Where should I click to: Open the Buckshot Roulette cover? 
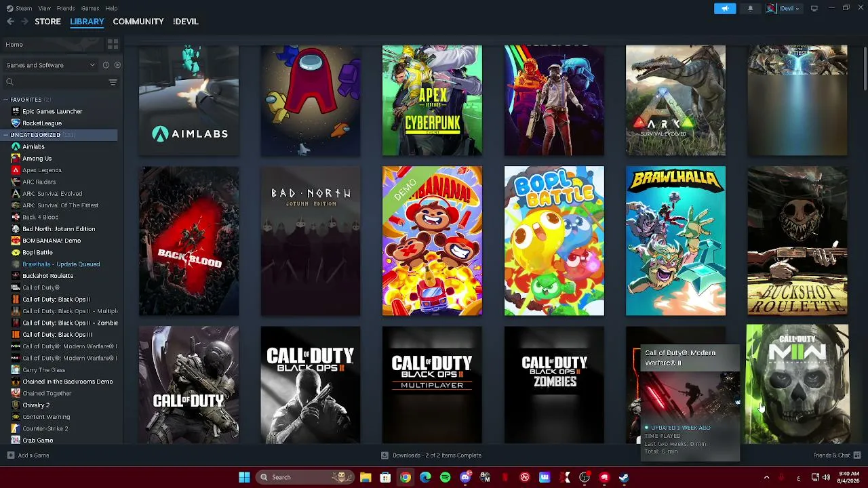(797, 241)
